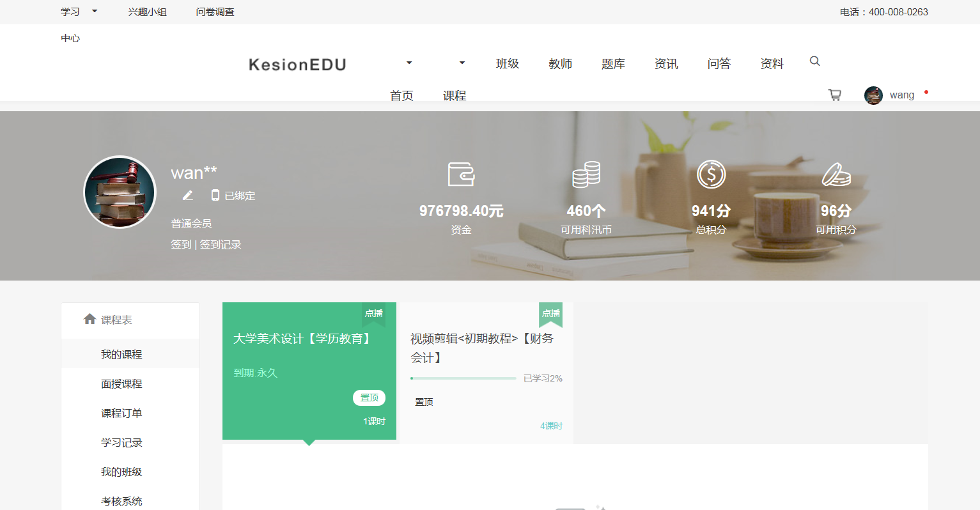Click the small wang avatar in navbar
Screen dimensions: 980x510
(x=873, y=95)
